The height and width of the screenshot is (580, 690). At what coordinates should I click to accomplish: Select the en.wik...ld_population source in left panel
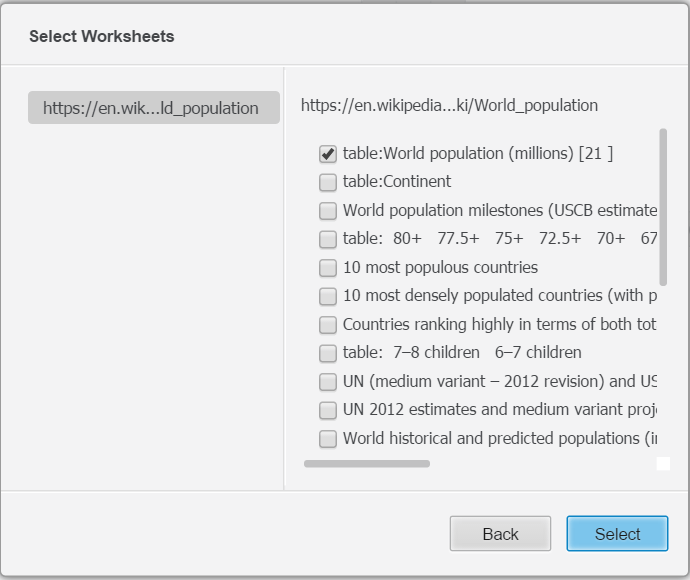(x=153, y=108)
